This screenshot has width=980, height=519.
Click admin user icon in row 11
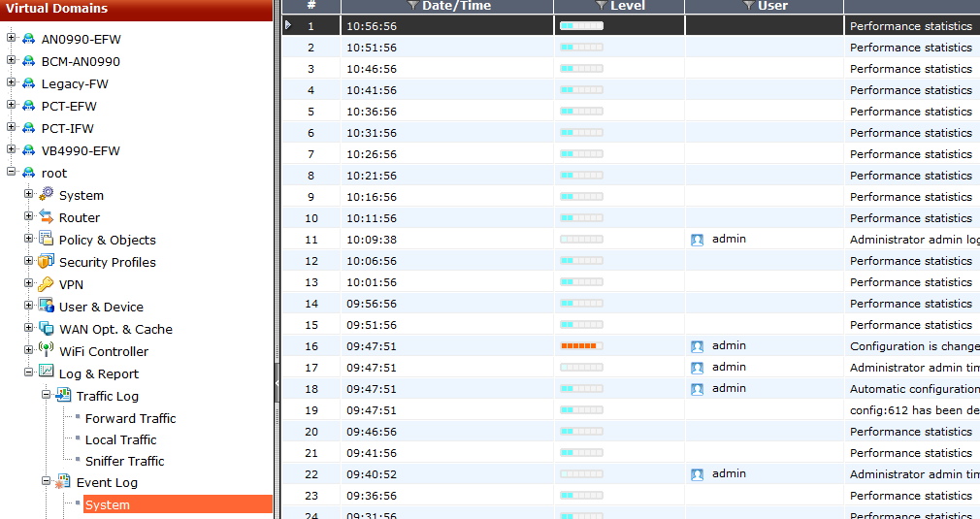point(697,240)
